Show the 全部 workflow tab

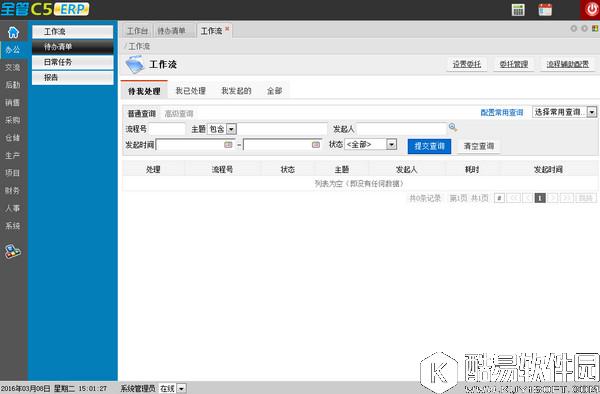275,91
